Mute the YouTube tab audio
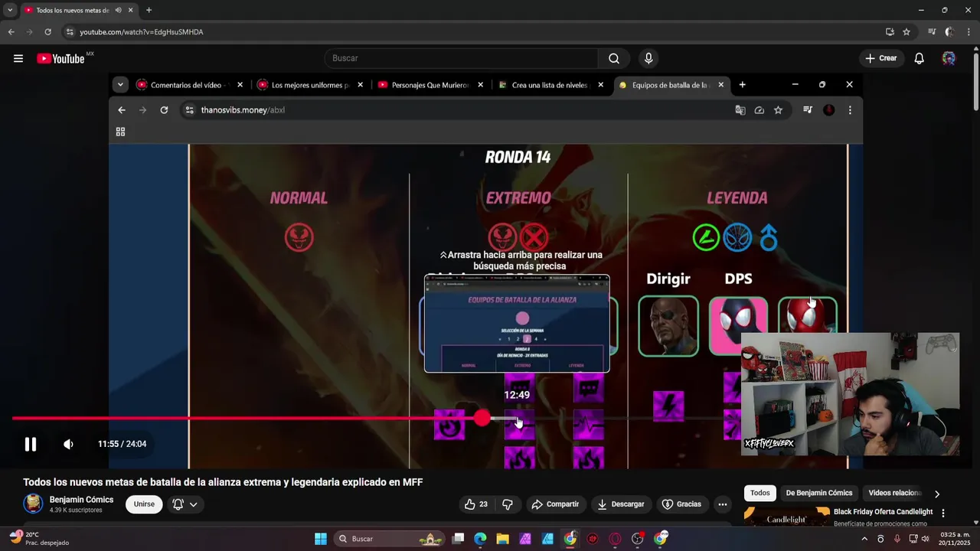 coord(118,10)
